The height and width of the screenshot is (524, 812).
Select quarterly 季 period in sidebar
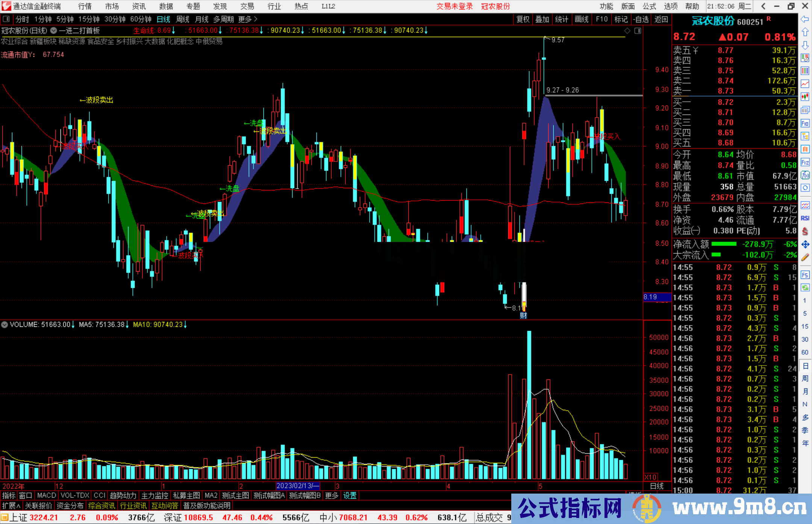coord(805,430)
